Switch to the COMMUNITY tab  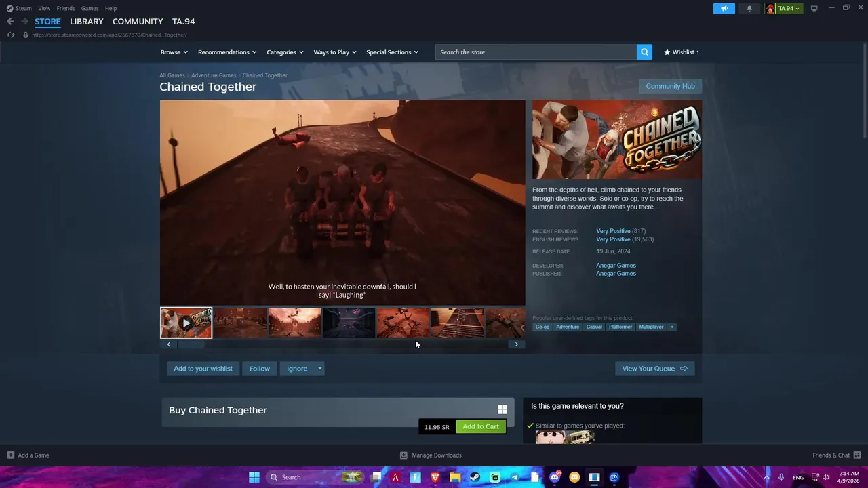(138, 22)
